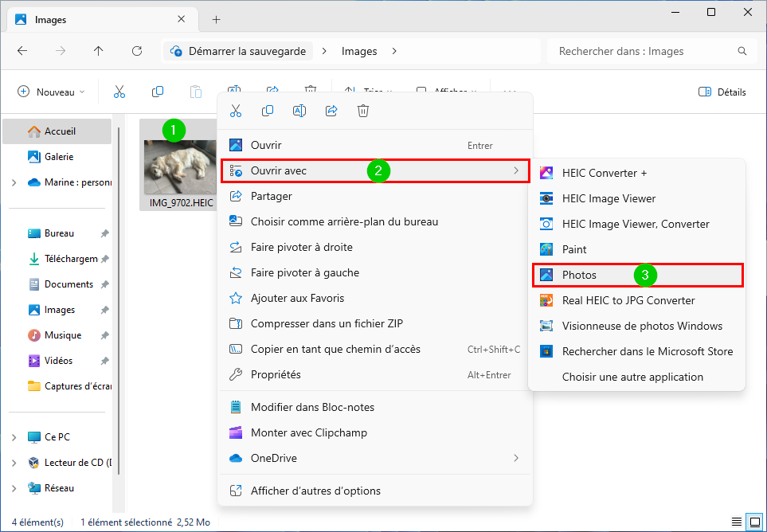Expand Marine personal OneDrive node
The image size is (767, 532).
[14, 182]
